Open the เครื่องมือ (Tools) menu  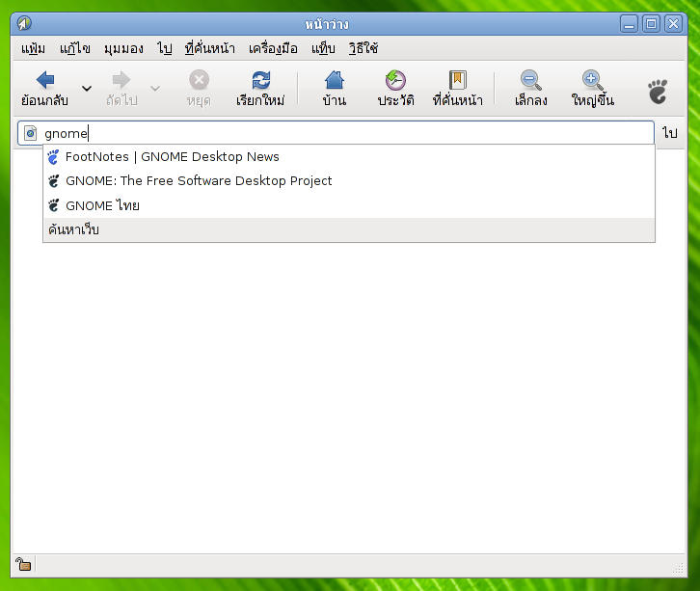click(x=273, y=48)
